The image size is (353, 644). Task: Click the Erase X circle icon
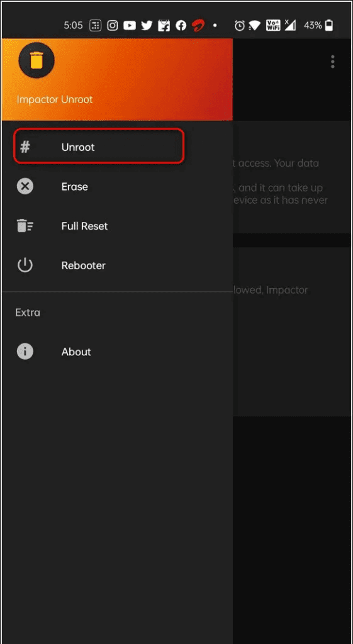pyautogui.click(x=25, y=186)
